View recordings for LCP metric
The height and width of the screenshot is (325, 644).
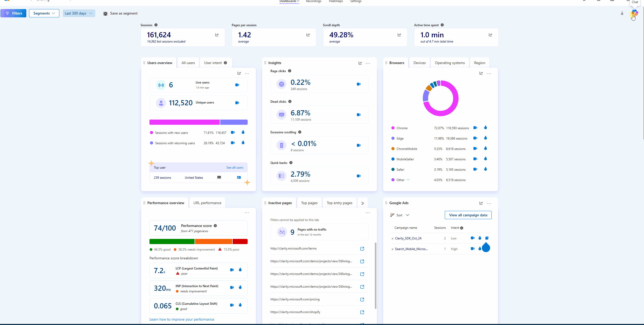pos(232,270)
